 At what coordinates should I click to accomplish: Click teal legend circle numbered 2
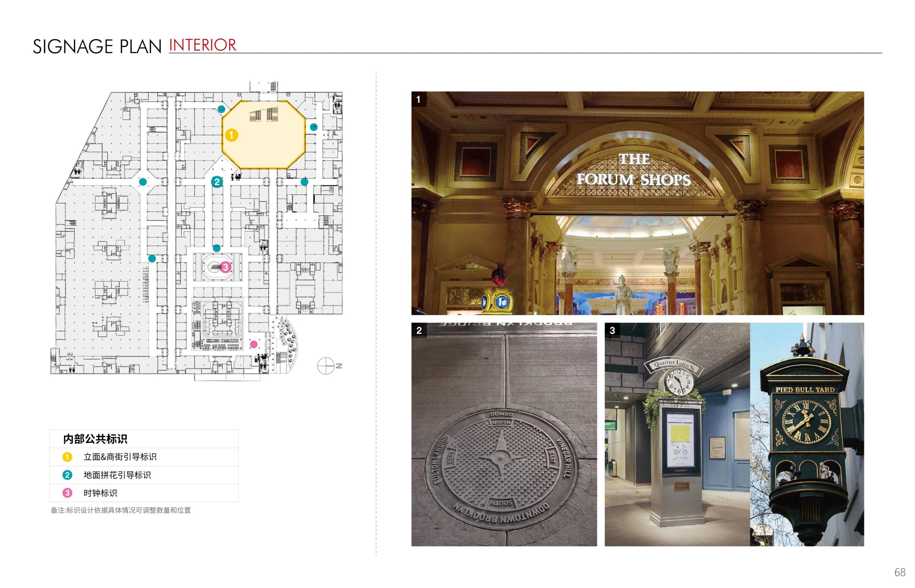coord(67,475)
